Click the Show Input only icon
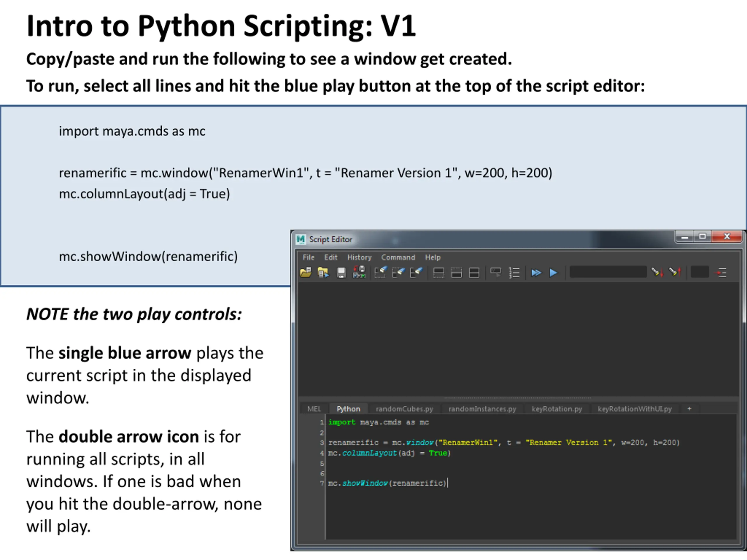 pos(456,273)
